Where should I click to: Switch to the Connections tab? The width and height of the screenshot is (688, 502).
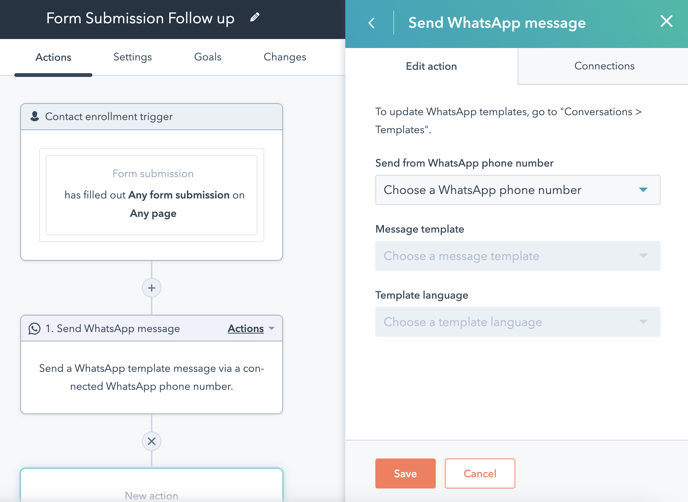(604, 66)
